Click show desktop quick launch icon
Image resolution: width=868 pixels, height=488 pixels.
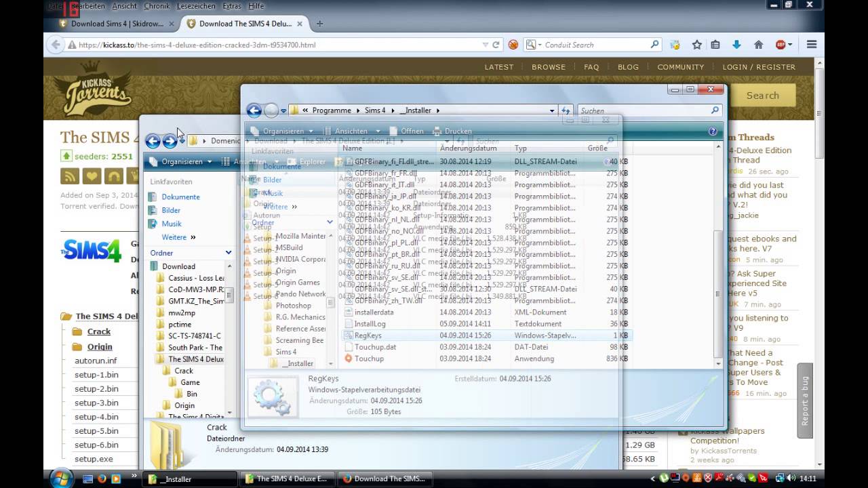click(x=87, y=479)
